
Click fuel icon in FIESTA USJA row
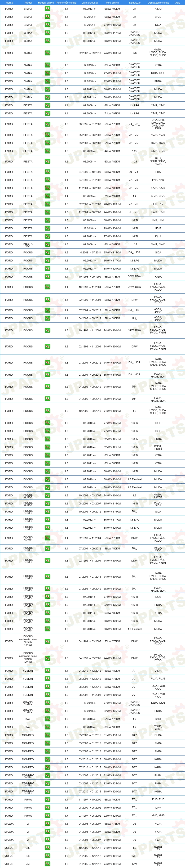click(x=47, y=229)
